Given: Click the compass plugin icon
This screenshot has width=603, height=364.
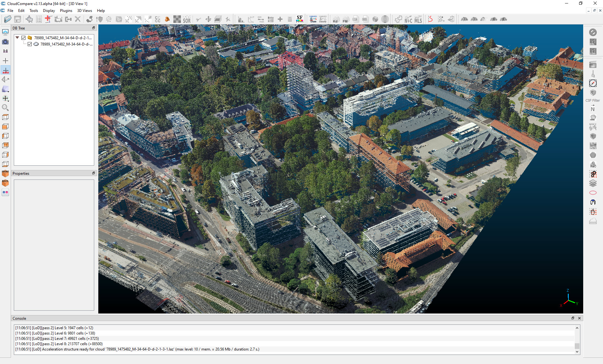Looking at the screenshot, I should point(593,83).
